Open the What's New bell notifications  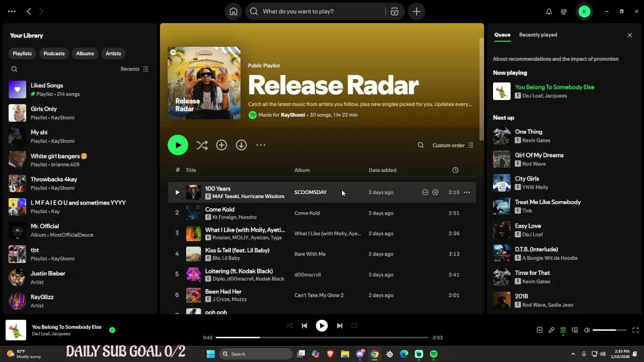(x=549, y=12)
